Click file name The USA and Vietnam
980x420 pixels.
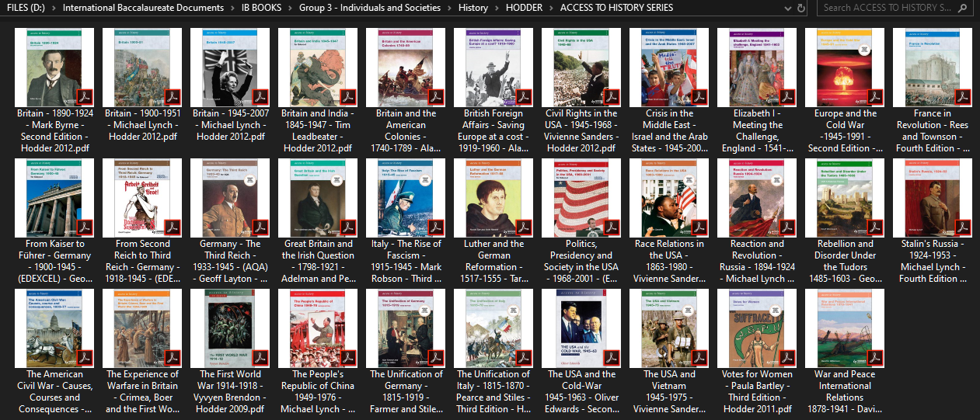(x=669, y=391)
